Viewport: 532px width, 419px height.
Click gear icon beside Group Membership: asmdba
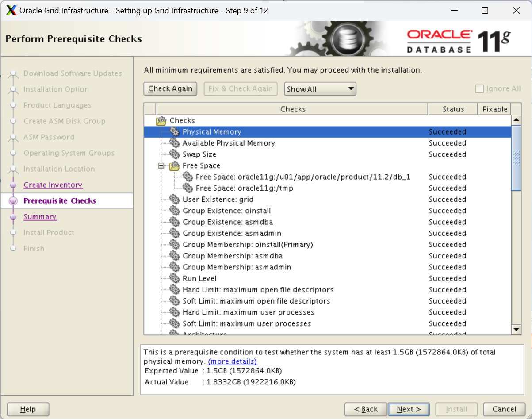point(175,256)
